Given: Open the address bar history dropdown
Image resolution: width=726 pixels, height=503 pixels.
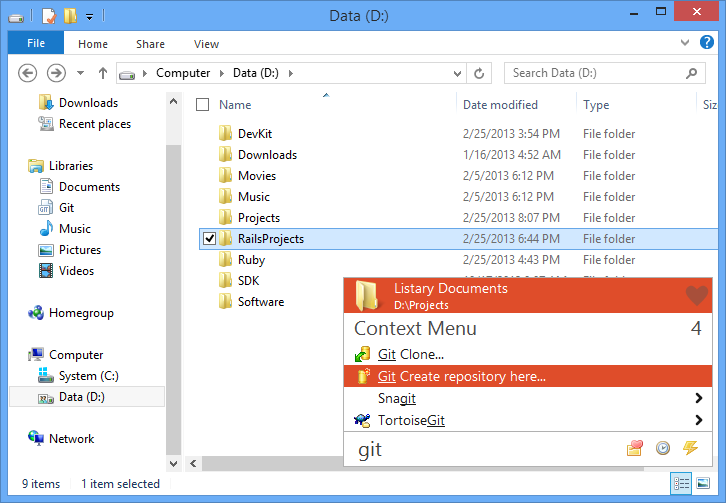Looking at the screenshot, I should [457, 73].
